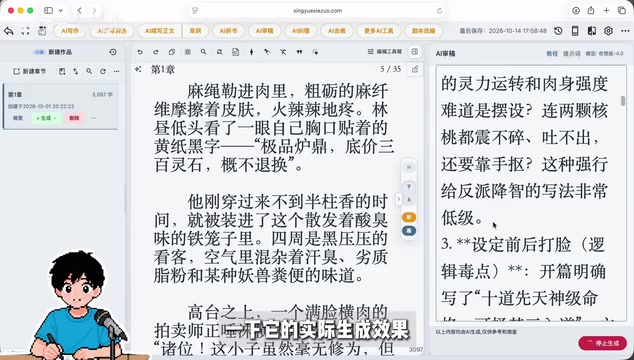Click the sparkle icon before 第1章 title
Screen dimensions: 634x360
tap(138, 70)
